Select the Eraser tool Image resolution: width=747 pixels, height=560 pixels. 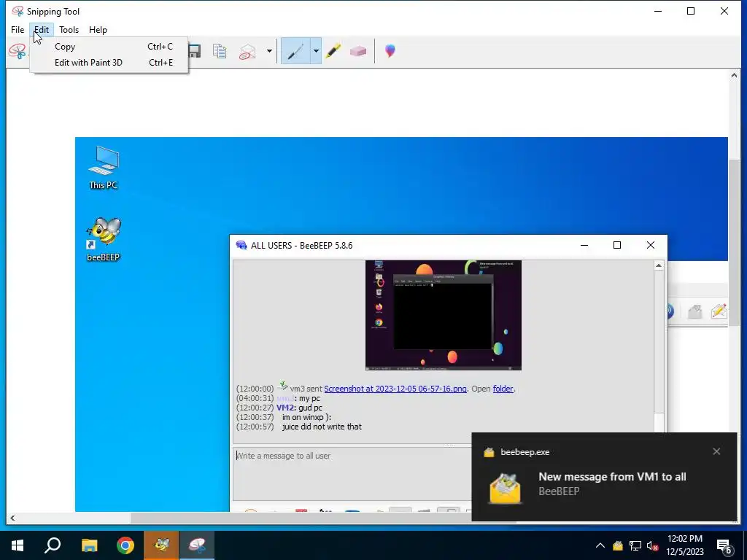pos(357,51)
